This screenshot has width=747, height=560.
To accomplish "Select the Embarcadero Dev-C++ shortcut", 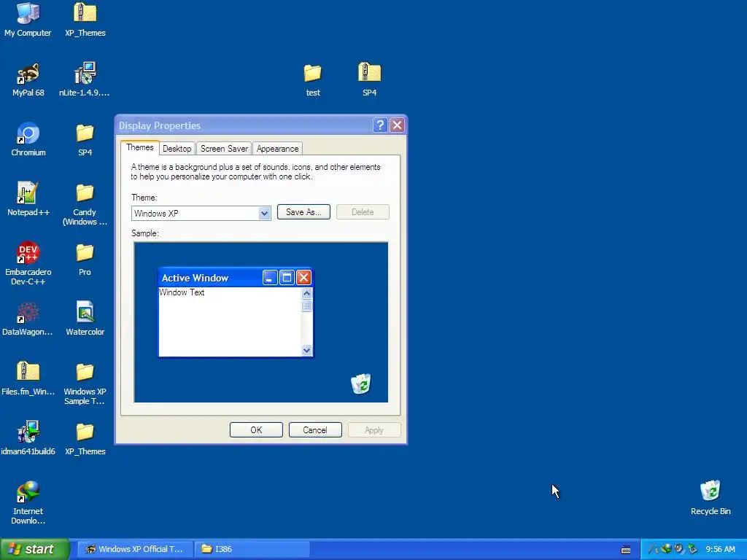I will click(x=28, y=262).
